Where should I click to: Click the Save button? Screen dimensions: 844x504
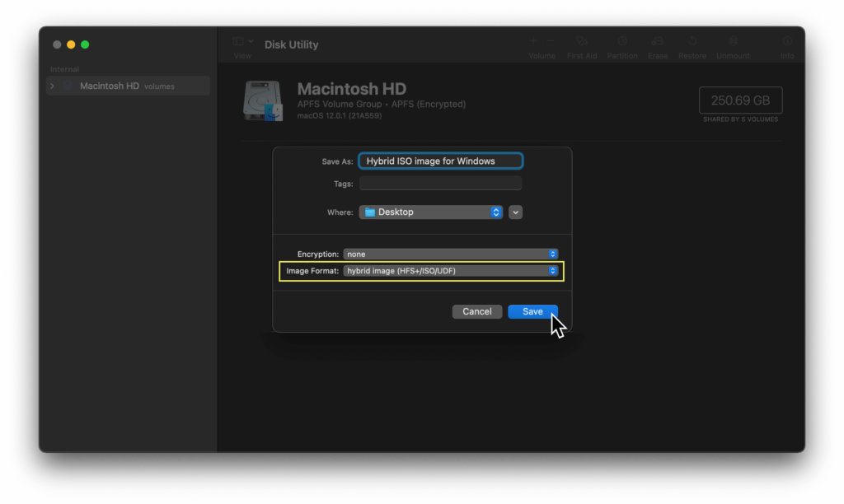(532, 311)
